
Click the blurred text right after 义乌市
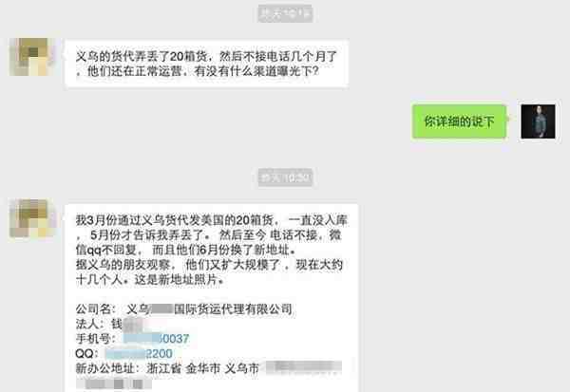click(304, 367)
